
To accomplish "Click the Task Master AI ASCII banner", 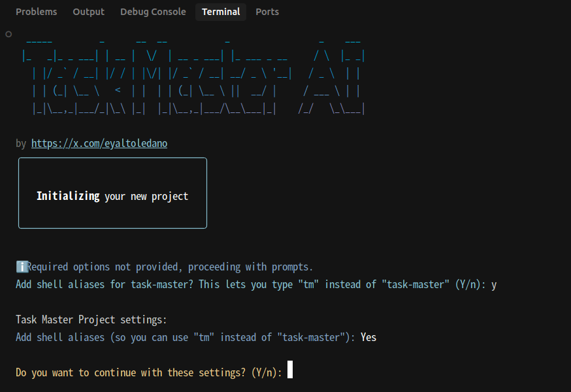I will tap(193, 77).
